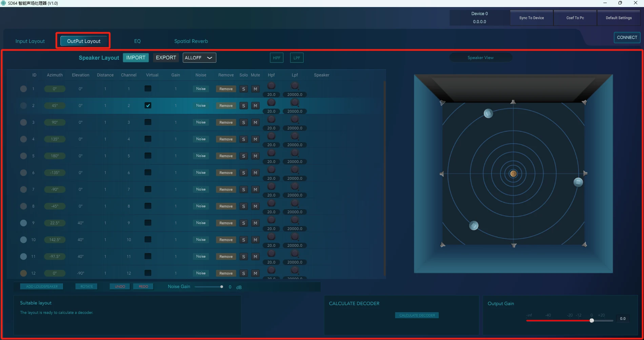
Task: Select the round indicator for speaker 9
Action: pos(23,223)
